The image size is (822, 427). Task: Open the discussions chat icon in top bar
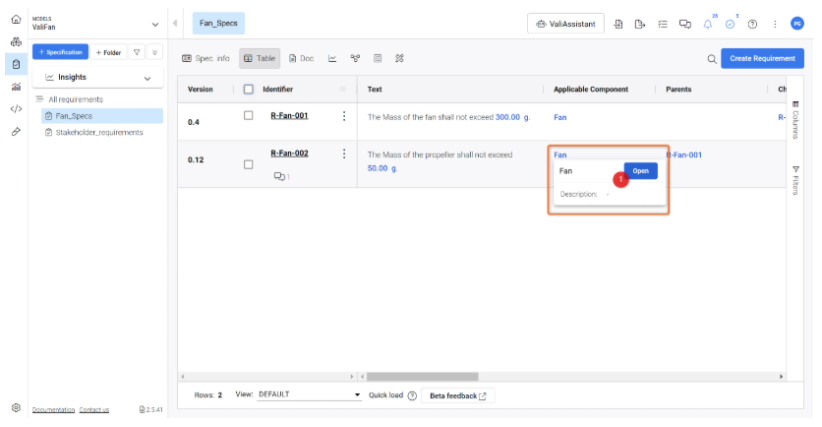pyautogui.click(x=685, y=24)
